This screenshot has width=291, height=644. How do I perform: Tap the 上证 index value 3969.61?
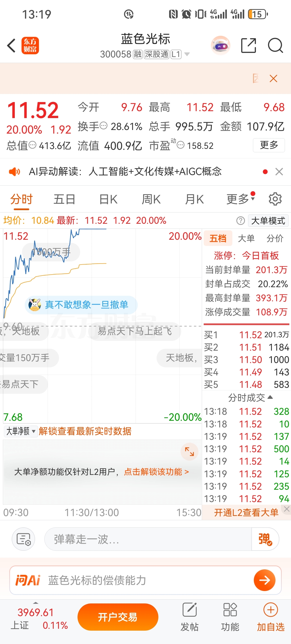pos(36,613)
